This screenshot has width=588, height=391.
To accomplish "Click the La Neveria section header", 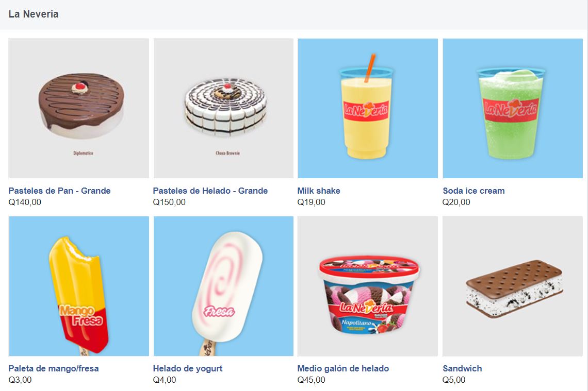I will coord(34,14).
